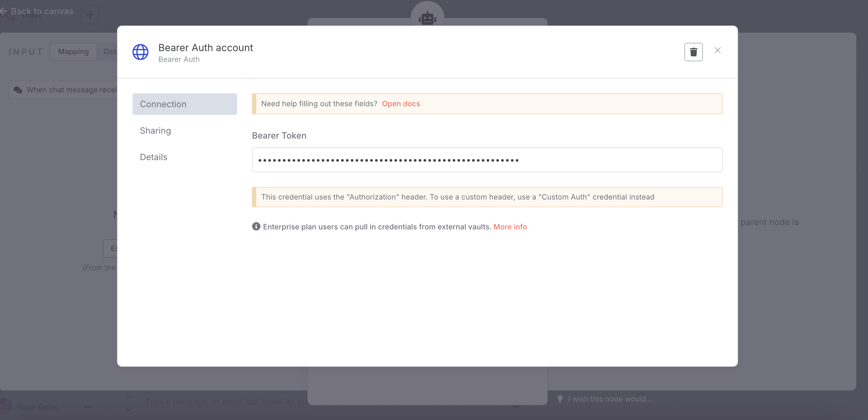Select the Mapping input view tab
Viewport: 868px width, 420px height.
[73, 51]
